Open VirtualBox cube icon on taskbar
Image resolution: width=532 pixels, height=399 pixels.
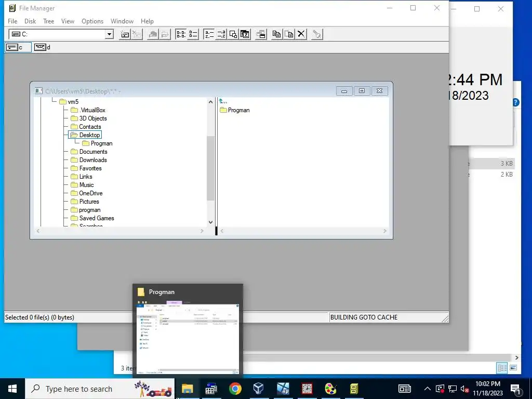point(259,389)
